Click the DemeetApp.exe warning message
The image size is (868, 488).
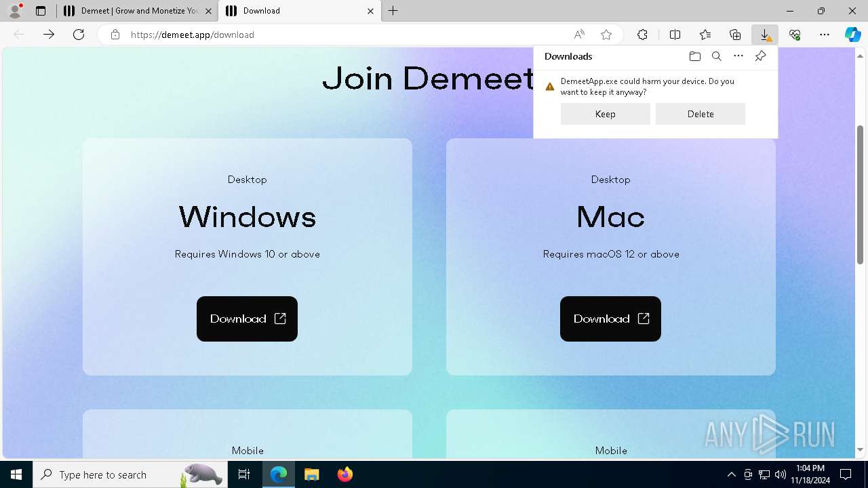[648, 86]
